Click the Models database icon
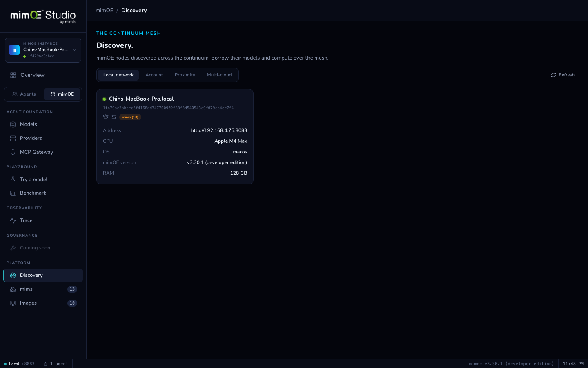Image resolution: width=588 pixels, height=368 pixels. 13,124
